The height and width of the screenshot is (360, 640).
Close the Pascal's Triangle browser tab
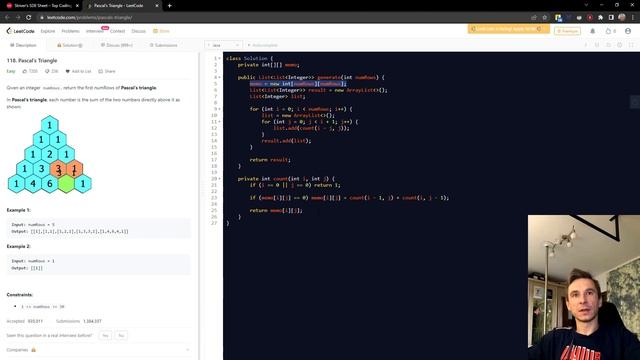(157, 6)
